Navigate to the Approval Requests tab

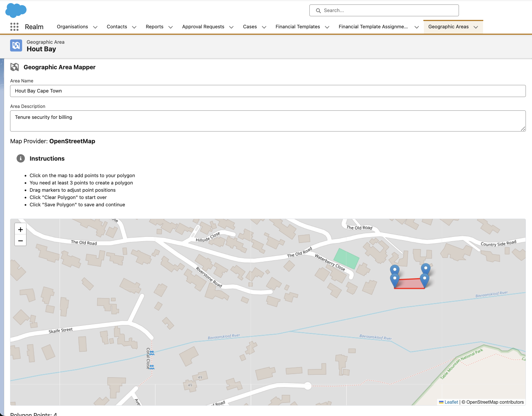click(x=203, y=27)
